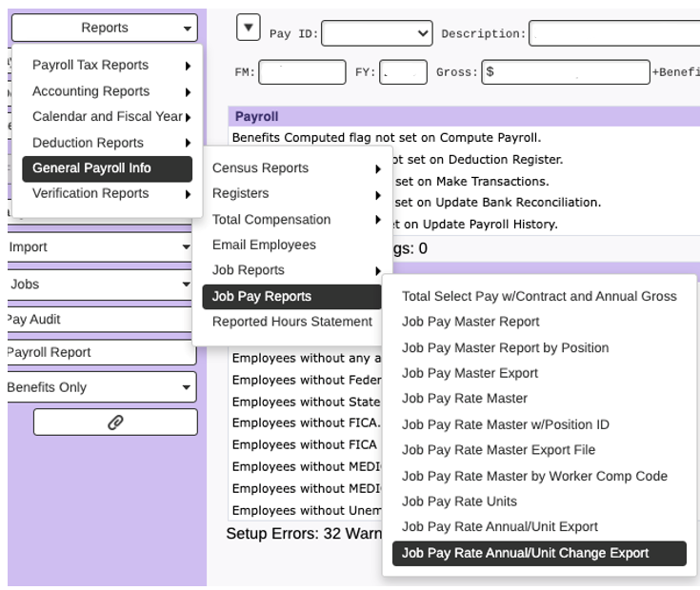
Task: Open Total Select Pay w/Contract and Annual Gross
Action: tap(539, 297)
